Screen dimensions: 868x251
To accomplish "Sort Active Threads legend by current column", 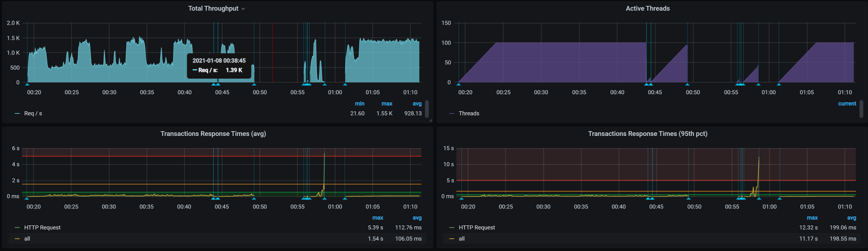I will [x=847, y=104].
